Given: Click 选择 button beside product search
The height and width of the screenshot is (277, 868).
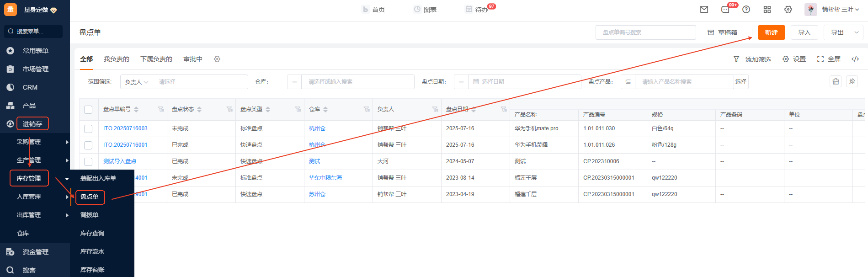Looking at the screenshot, I should tap(741, 82).
